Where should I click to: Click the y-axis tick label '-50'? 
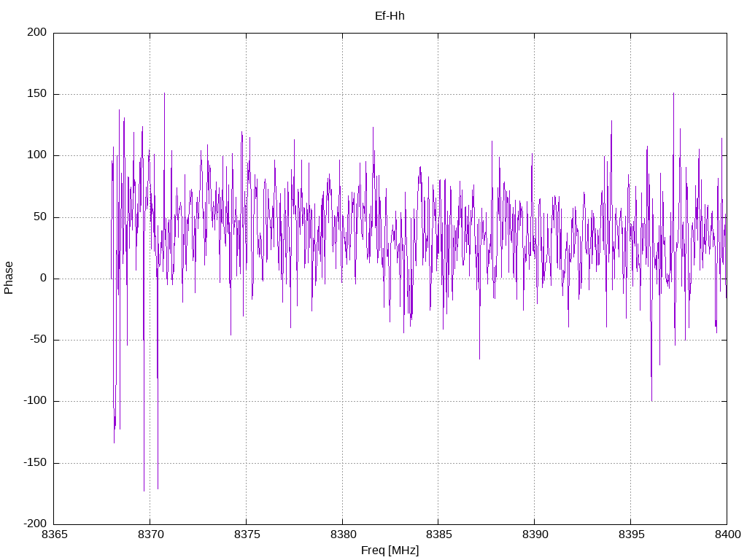39,340
